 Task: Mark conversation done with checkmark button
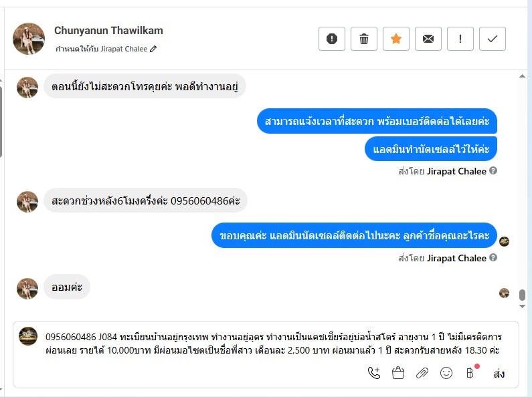[493, 39]
